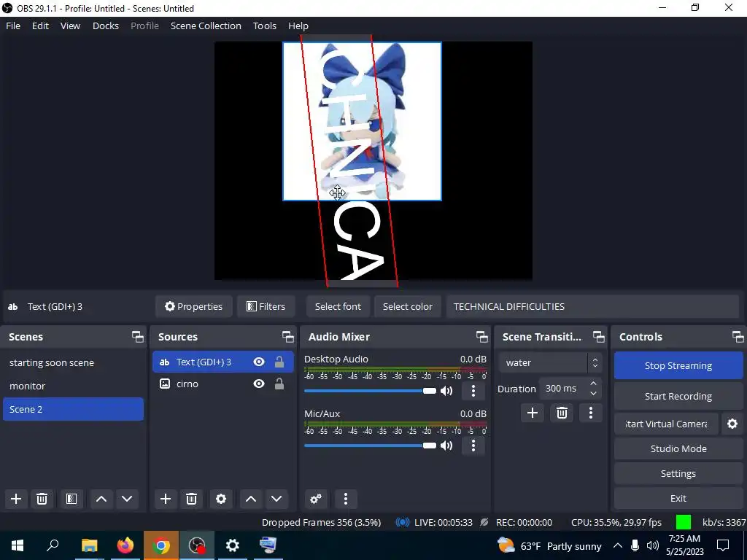747x560 pixels.
Task: Move scene up arrow in Scenes dock
Action: pos(101,499)
